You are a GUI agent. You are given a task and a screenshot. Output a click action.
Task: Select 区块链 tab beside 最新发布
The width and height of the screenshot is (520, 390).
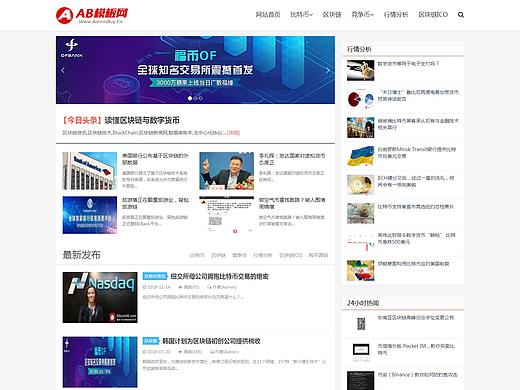coord(218,255)
